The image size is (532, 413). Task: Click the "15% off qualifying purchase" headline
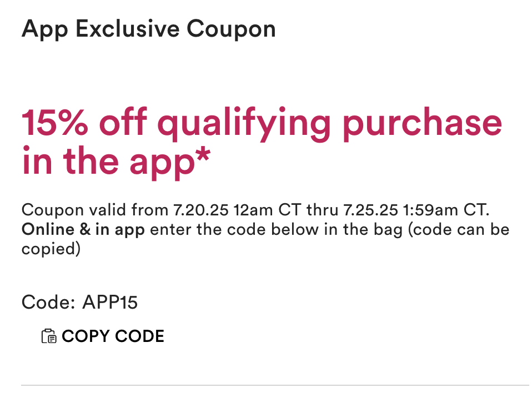tap(261, 123)
